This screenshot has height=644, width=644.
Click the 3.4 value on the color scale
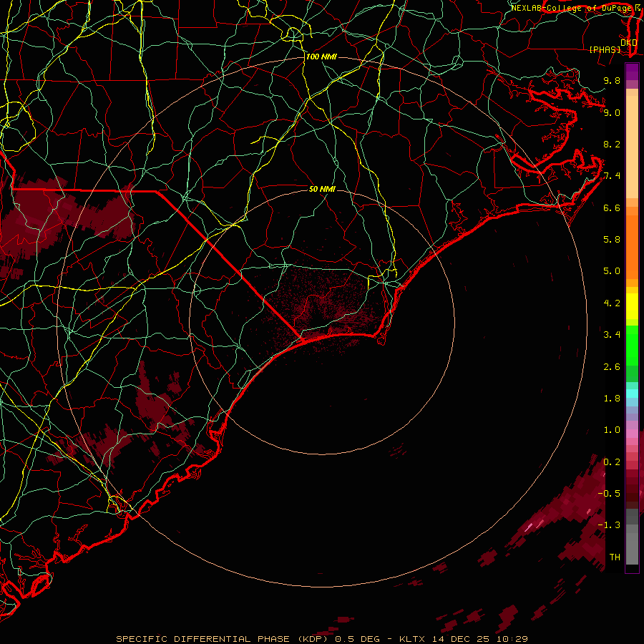coord(612,335)
